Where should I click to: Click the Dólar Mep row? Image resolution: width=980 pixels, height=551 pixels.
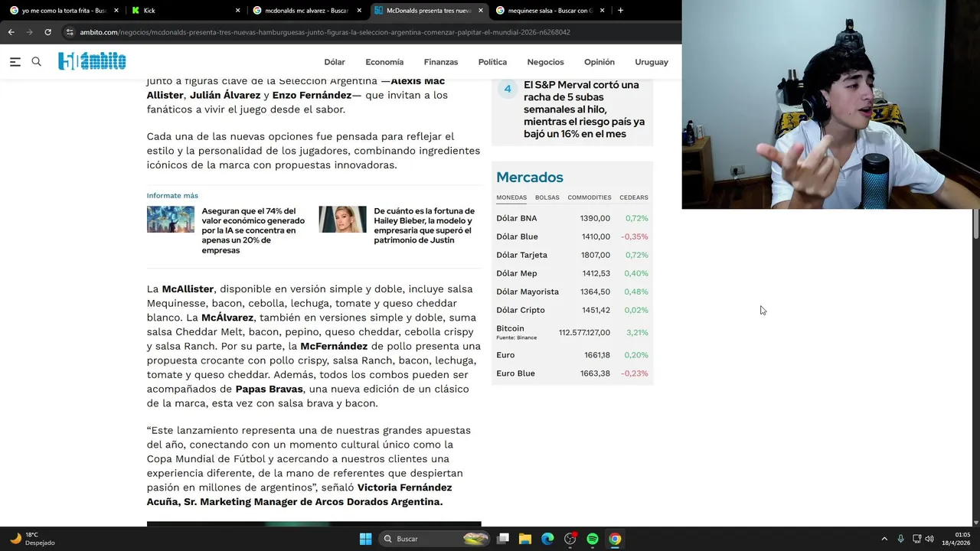click(x=572, y=273)
